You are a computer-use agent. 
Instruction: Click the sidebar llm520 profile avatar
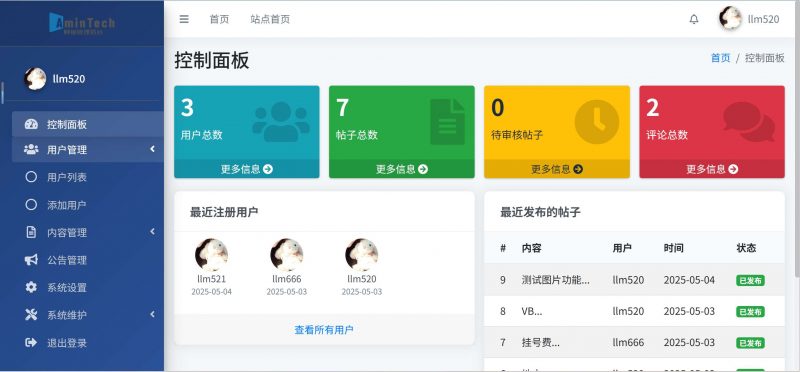pyautogui.click(x=35, y=79)
